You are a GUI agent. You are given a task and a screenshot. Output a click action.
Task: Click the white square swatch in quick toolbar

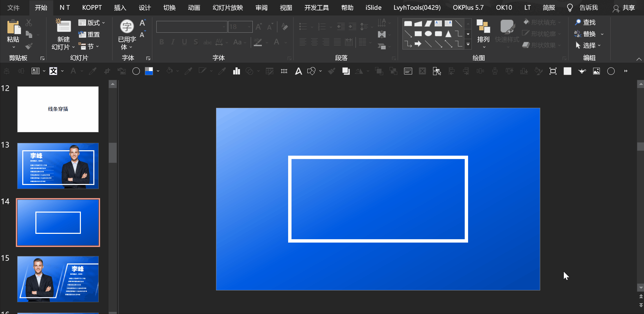[x=568, y=71]
